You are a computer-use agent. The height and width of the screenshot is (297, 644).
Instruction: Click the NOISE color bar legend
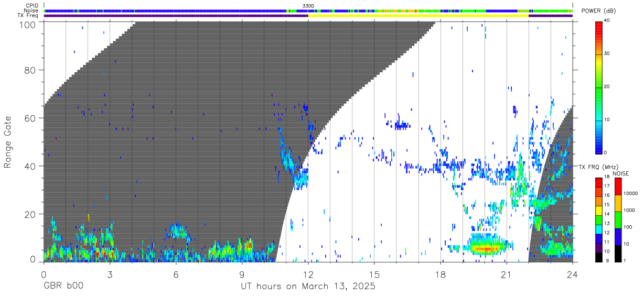618,219
